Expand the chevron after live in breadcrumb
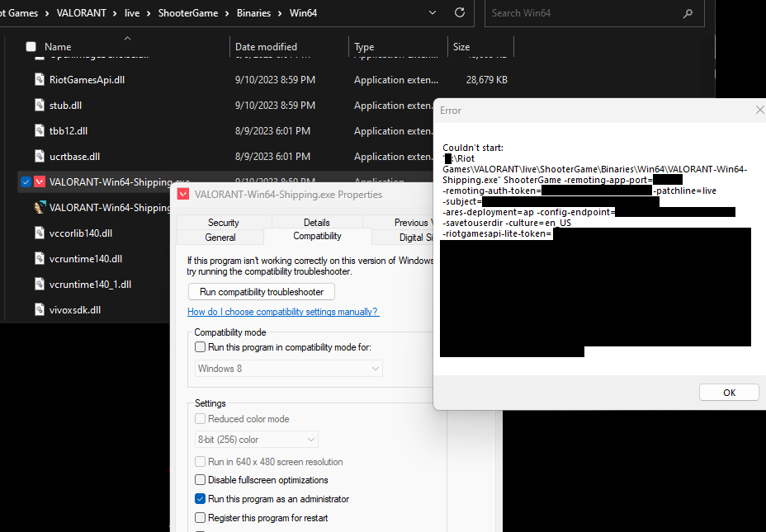 [149, 13]
